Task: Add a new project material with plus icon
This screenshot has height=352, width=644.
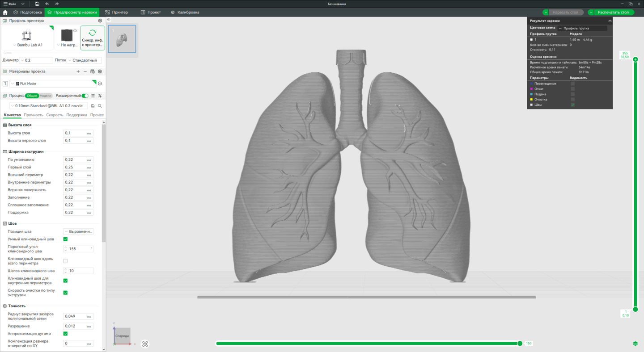Action: [x=78, y=71]
